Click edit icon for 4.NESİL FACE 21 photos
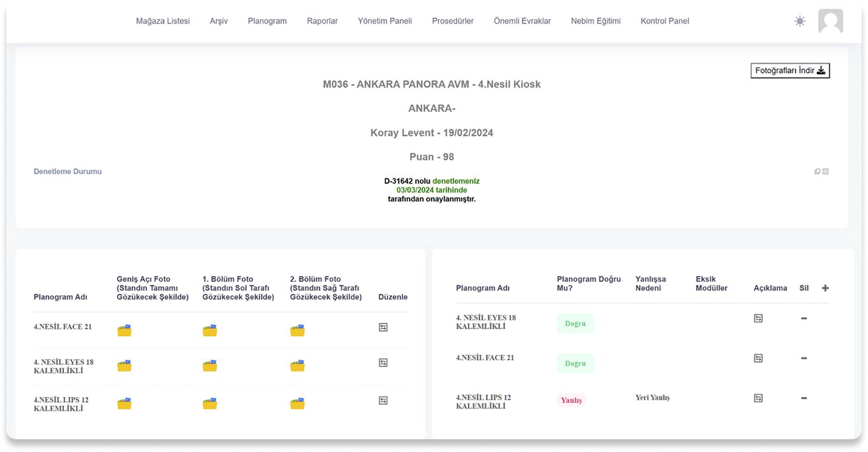 [x=383, y=327]
